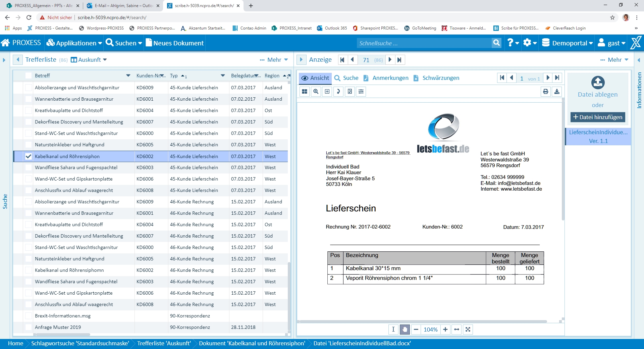
Task: Jump to last page of file
Action: pyautogui.click(x=557, y=78)
